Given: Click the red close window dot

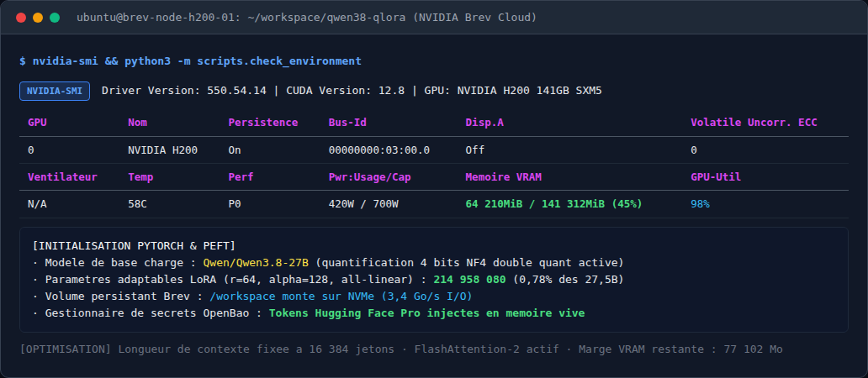Looking at the screenshot, I should [x=21, y=18].
